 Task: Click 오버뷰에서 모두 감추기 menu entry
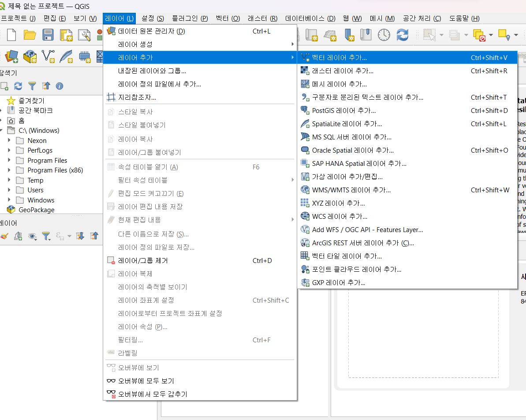coord(200,394)
